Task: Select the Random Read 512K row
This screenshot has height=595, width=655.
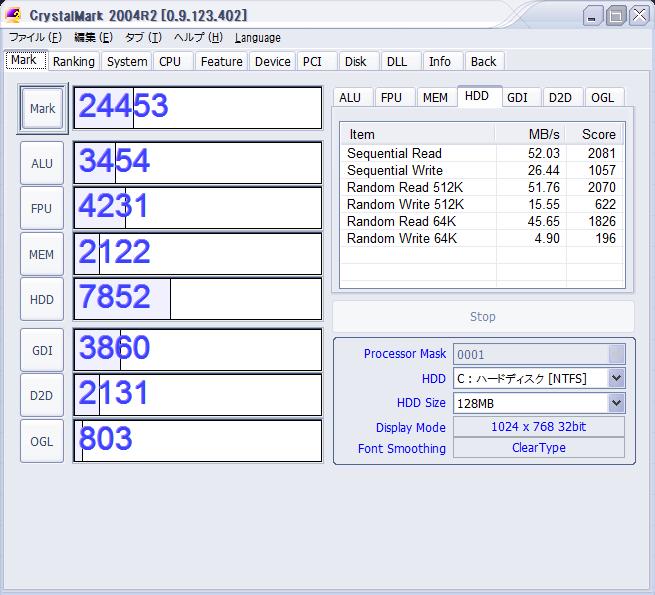Action: click(482, 187)
